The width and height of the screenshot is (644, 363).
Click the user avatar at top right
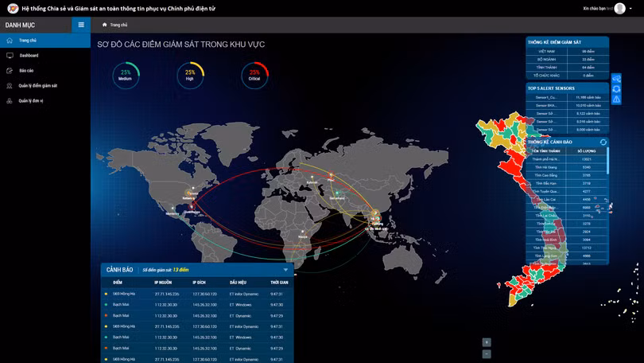coord(619,8)
